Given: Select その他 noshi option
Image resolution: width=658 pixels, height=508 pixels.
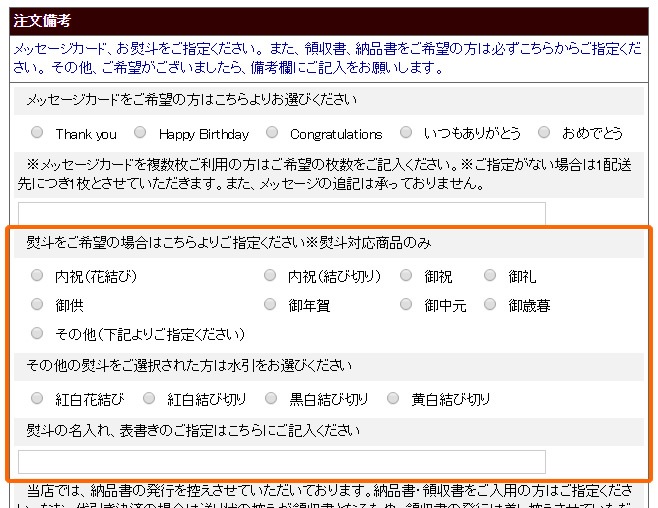Looking at the screenshot, I should click(37, 332).
